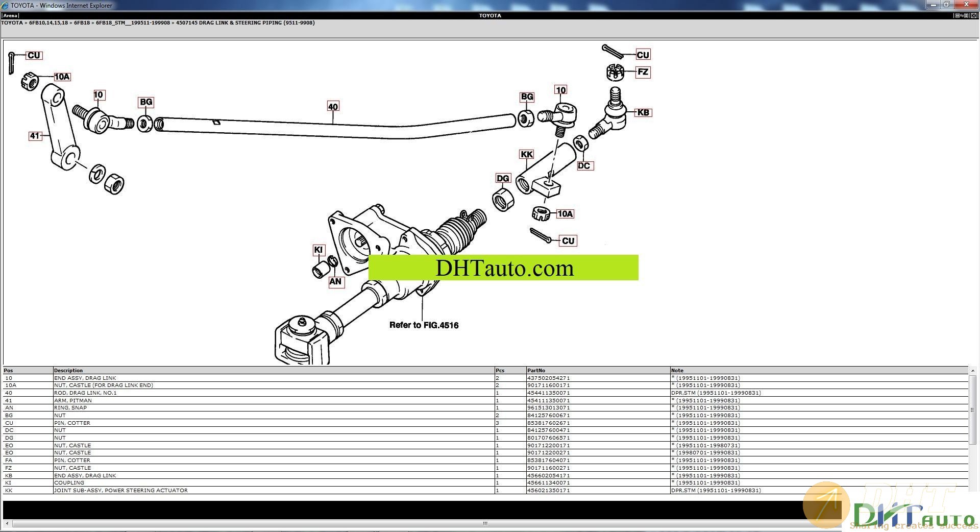Click callout BG at the rod's right end
The width and height of the screenshot is (980, 532).
pos(527,97)
